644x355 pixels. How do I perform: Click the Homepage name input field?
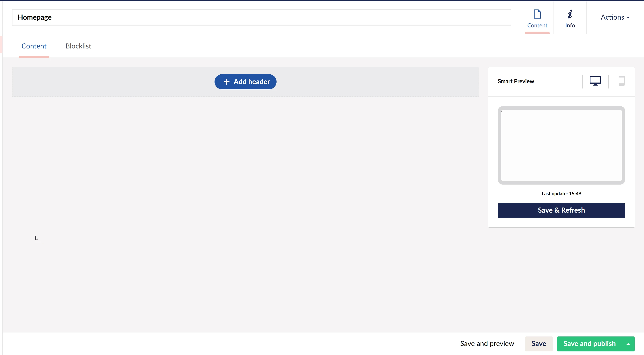[x=262, y=17]
